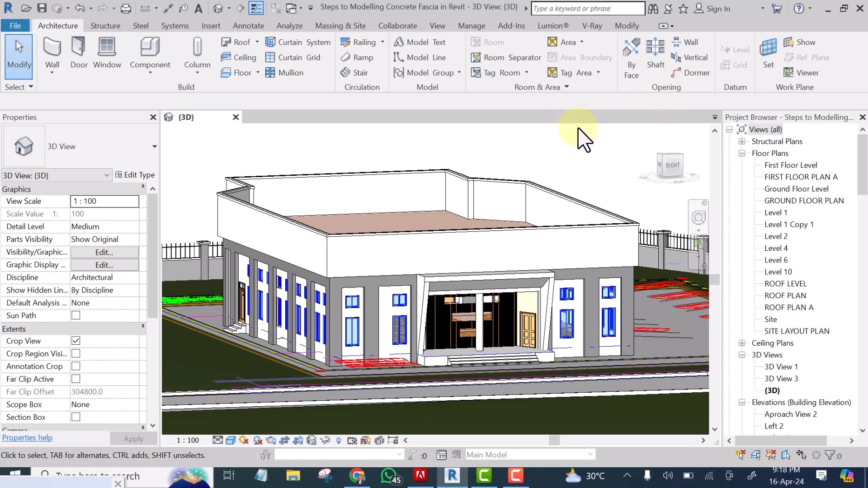Expand the Ceiling Plans tree node

click(x=742, y=343)
